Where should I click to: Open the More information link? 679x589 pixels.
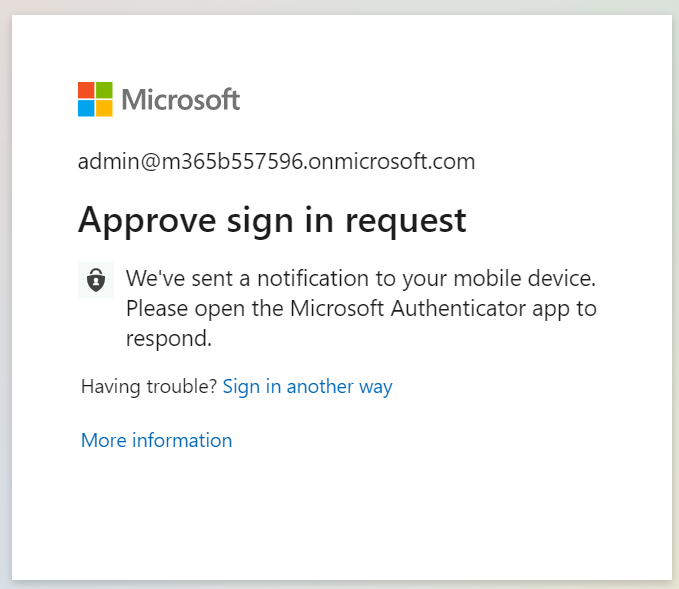point(157,440)
